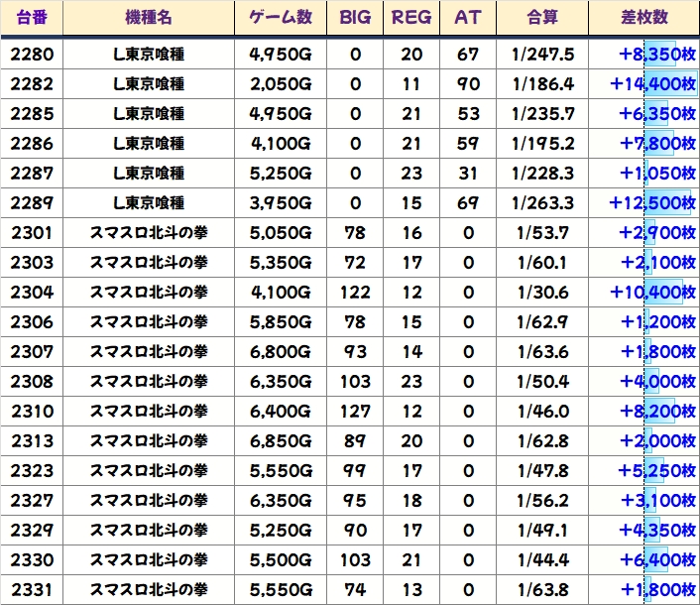Select machine number 2286 cell
This screenshot has height=605, width=700.
(x=32, y=144)
